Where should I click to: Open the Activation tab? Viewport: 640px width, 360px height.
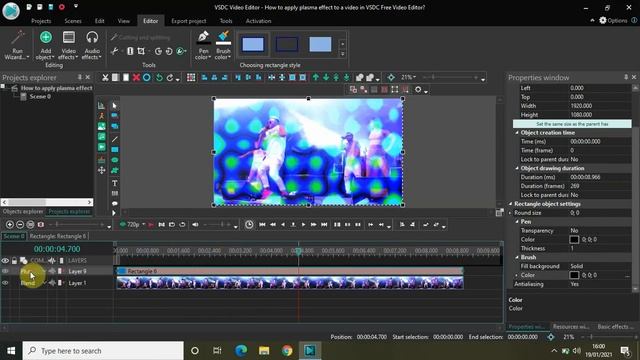(x=258, y=21)
